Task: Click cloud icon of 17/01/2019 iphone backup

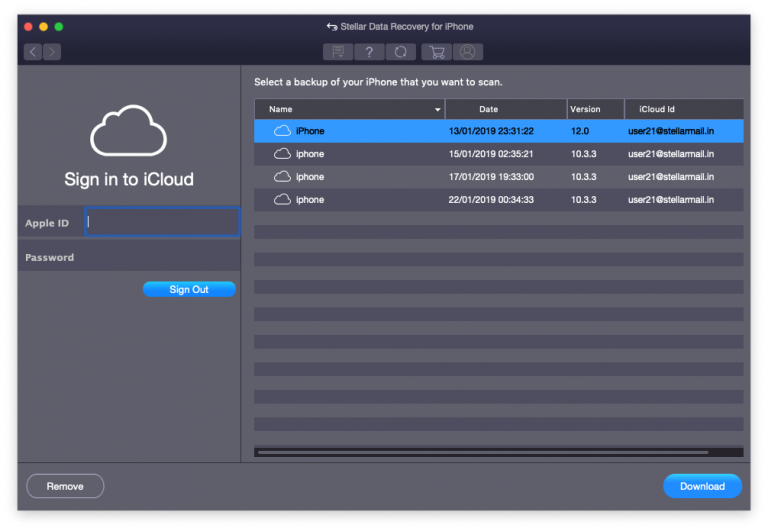Action: tap(282, 177)
